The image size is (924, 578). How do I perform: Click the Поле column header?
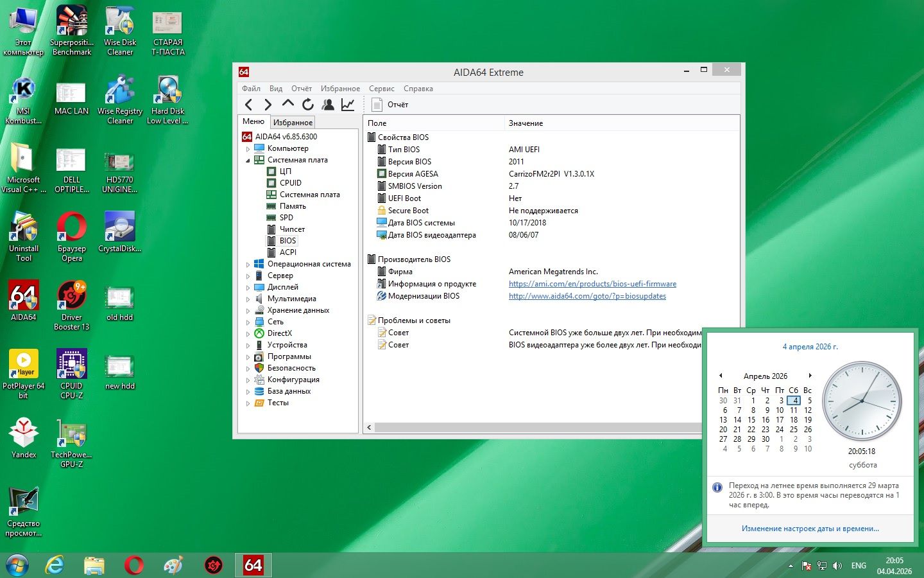coord(434,123)
